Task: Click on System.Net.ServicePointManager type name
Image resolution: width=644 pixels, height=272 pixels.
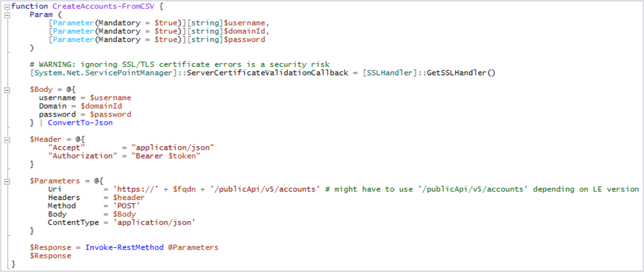Action: [102, 73]
